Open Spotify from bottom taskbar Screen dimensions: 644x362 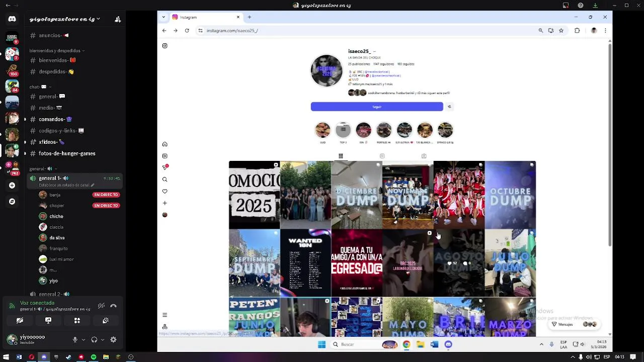click(x=94, y=357)
